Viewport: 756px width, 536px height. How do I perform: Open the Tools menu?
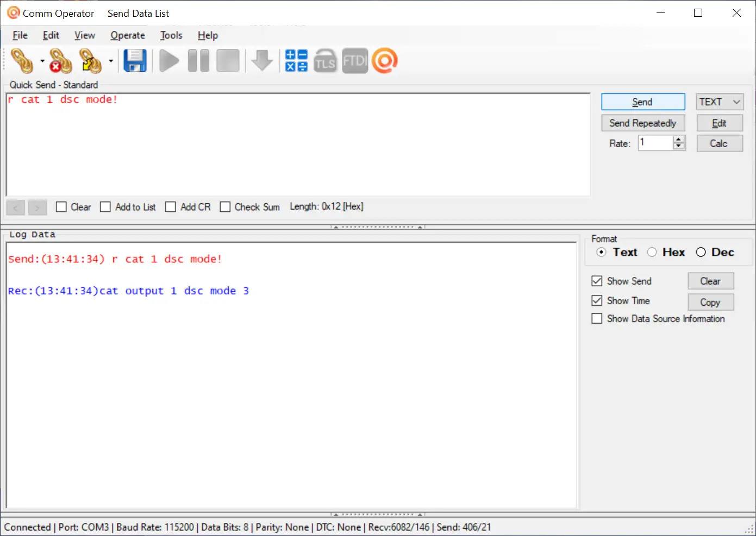[x=171, y=35]
